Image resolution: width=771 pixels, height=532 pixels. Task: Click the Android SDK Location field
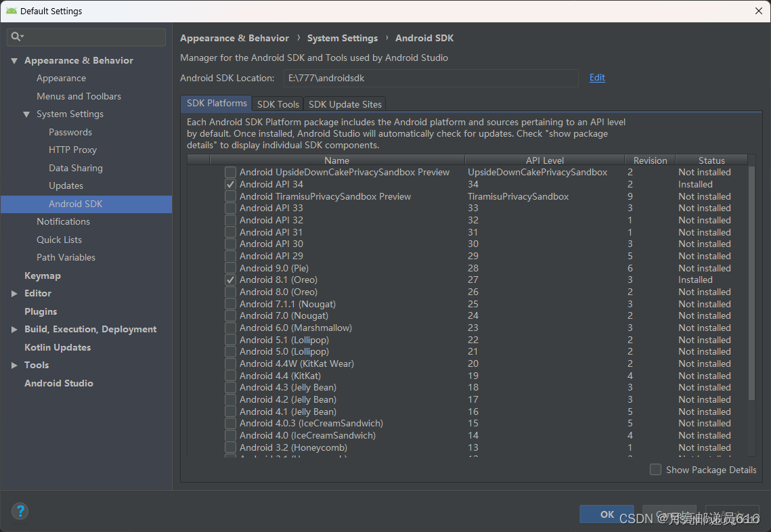point(431,79)
